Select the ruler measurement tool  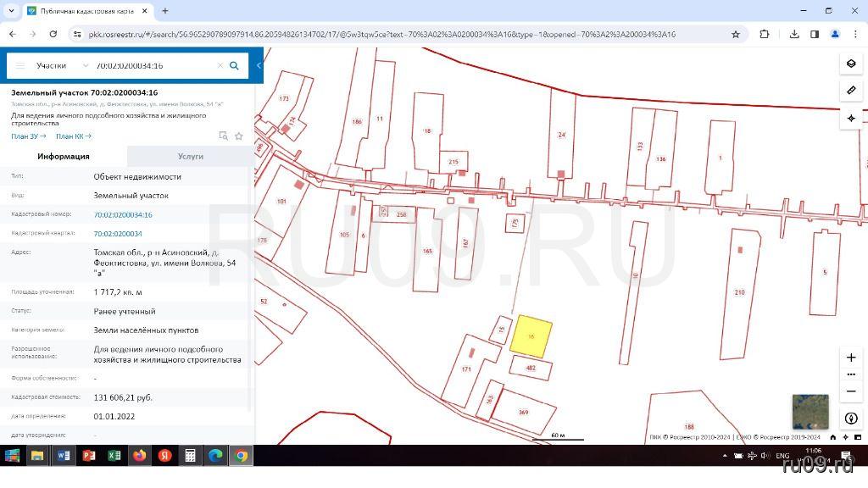851,90
